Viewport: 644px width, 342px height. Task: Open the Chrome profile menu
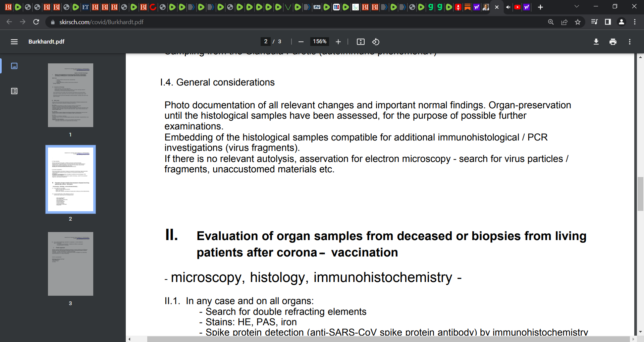pos(621,22)
